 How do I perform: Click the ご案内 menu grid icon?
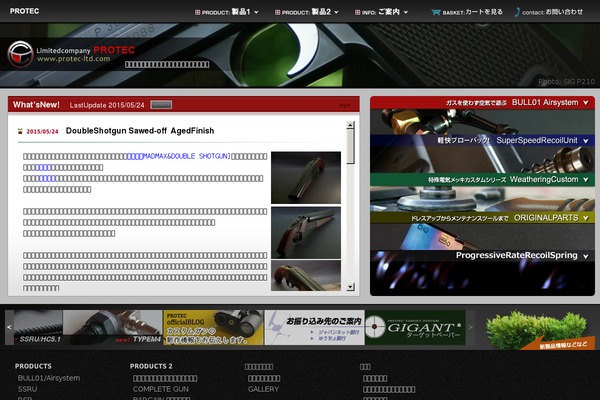tap(357, 12)
